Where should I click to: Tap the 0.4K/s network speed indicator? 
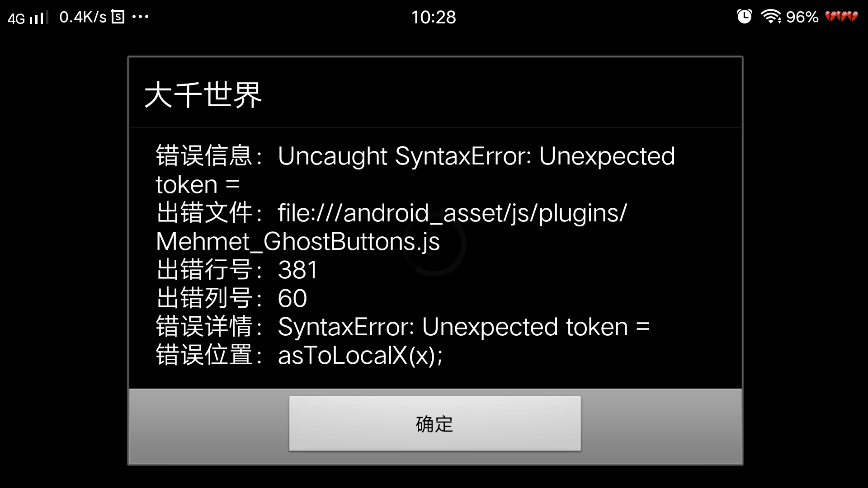83,17
